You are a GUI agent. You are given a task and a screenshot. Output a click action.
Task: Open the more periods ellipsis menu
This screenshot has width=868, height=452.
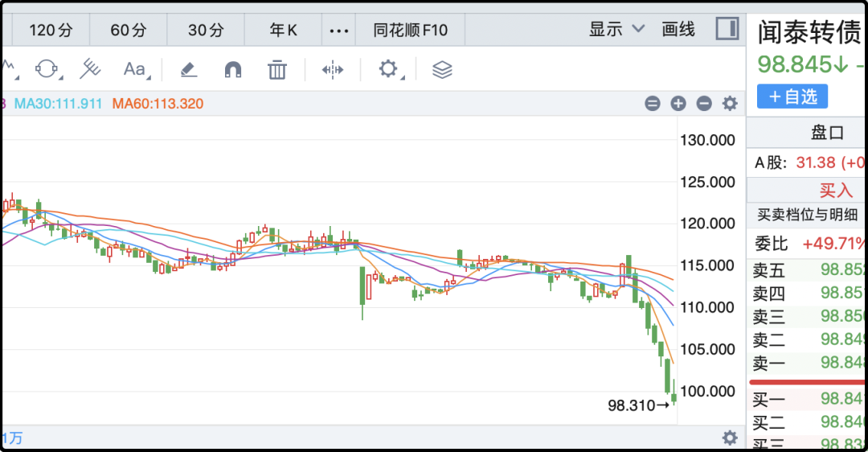pyautogui.click(x=339, y=31)
